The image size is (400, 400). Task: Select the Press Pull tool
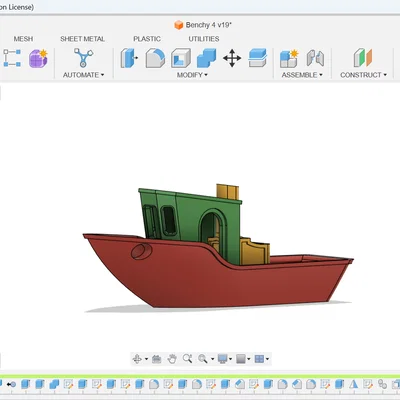point(129,58)
